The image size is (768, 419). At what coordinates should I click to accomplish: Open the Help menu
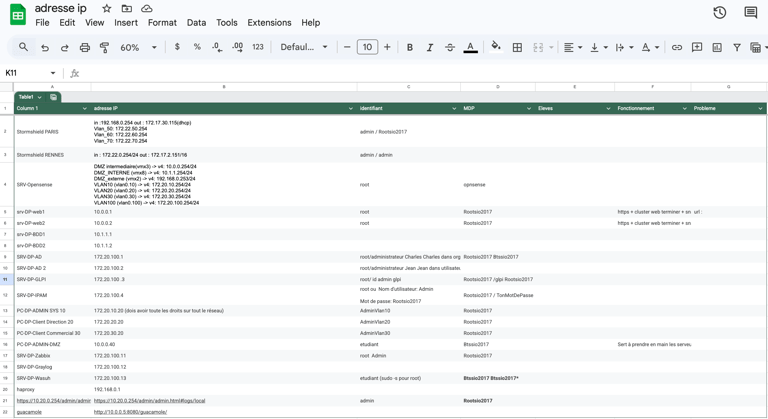[x=311, y=23]
